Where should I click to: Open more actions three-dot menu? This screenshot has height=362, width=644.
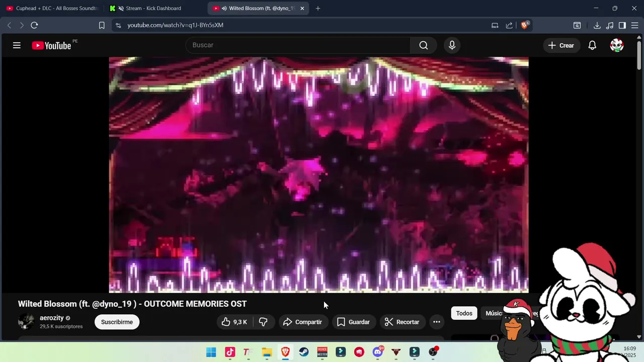[x=437, y=322]
